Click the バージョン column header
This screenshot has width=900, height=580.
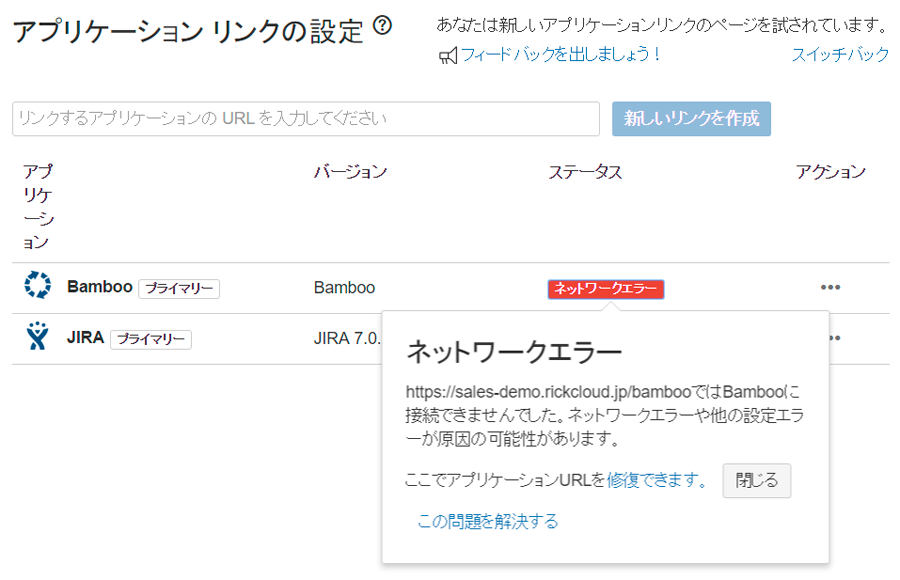point(350,171)
